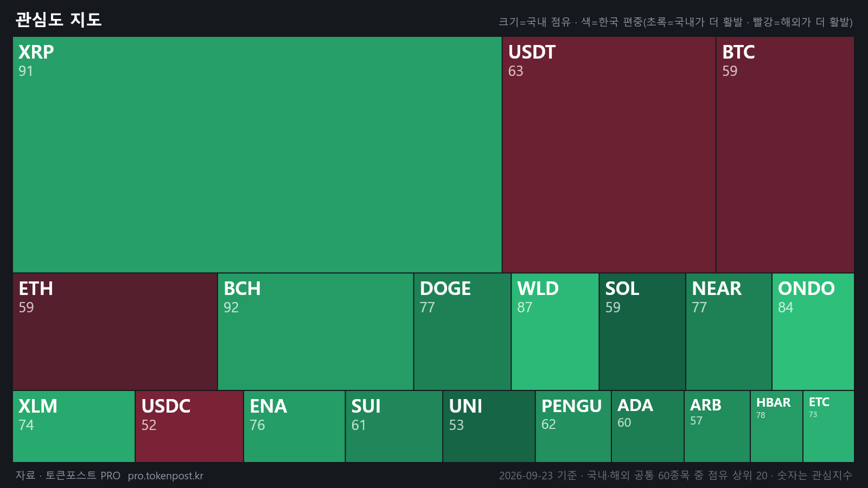This screenshot has height=488, width=868.
Task: Select the dark green UNI tile
Action: pos(489,426)
